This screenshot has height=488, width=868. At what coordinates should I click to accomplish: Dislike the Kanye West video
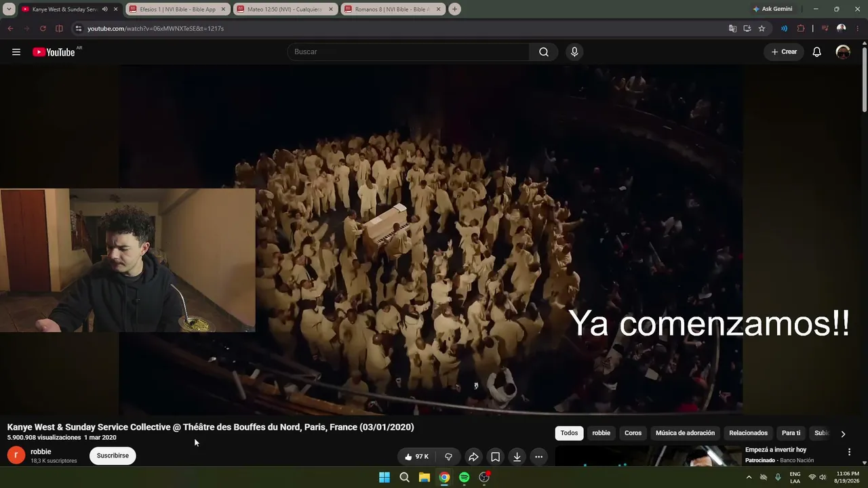coord(448,457)
